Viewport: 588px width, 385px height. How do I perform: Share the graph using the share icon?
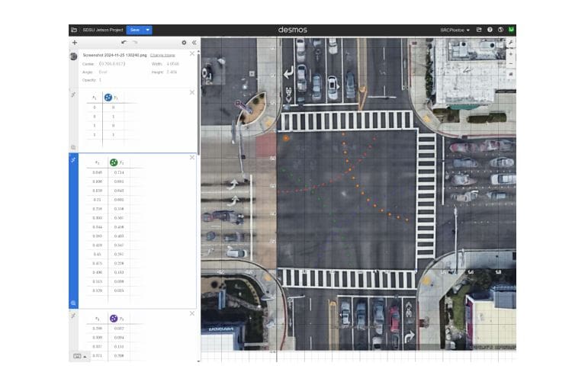tap(479, 30)
